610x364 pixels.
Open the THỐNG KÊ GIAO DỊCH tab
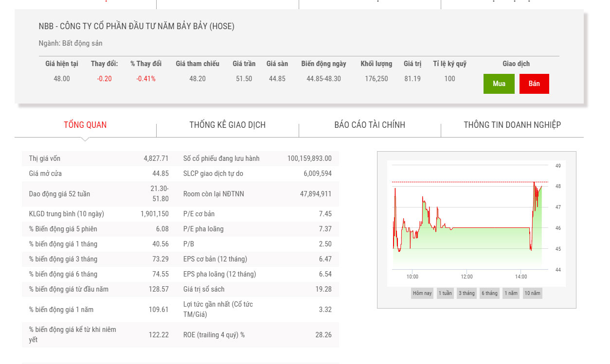tap(227, 125)
